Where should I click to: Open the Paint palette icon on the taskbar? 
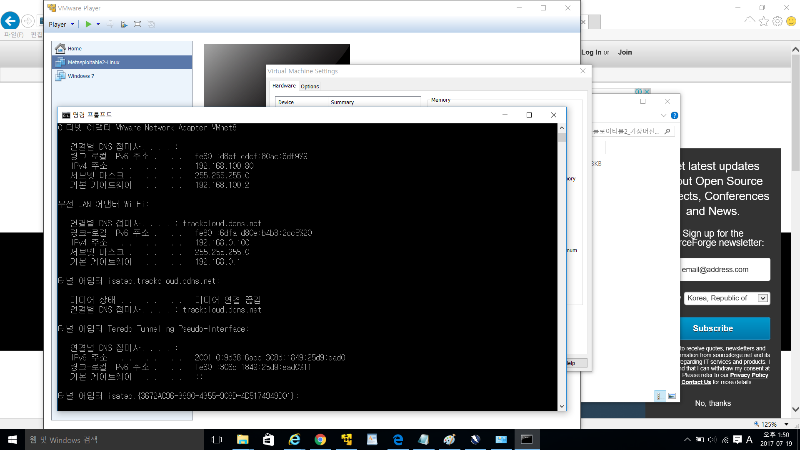coord(449,439)
